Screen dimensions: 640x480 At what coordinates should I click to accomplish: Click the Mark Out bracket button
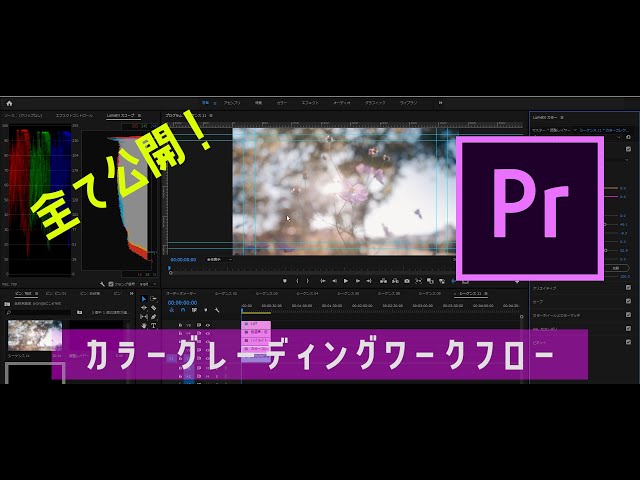307,281
